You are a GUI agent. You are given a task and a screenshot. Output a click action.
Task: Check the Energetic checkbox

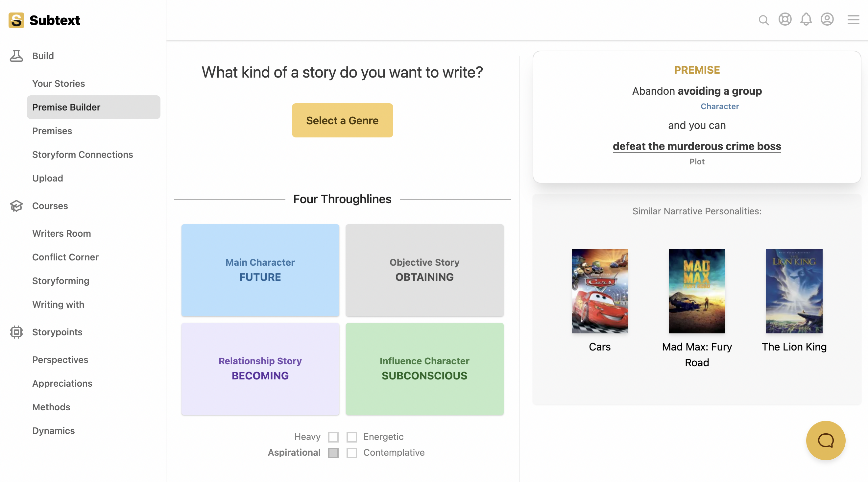tap(351, 437)
